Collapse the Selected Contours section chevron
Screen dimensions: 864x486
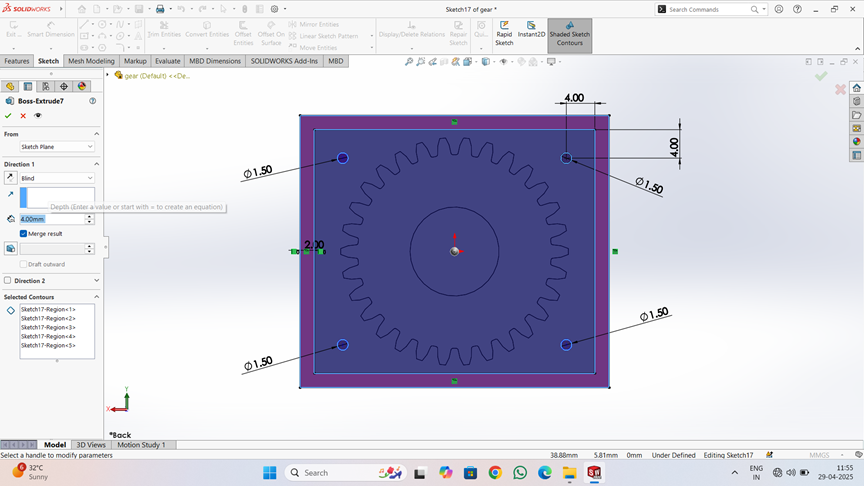click(96, 296)
